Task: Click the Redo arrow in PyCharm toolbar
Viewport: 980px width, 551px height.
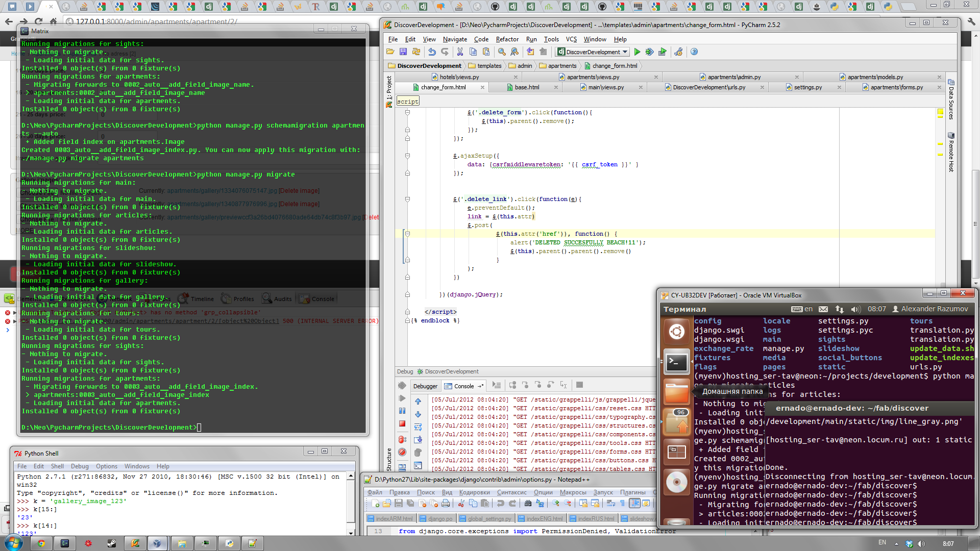Action: tap(445, 52)
